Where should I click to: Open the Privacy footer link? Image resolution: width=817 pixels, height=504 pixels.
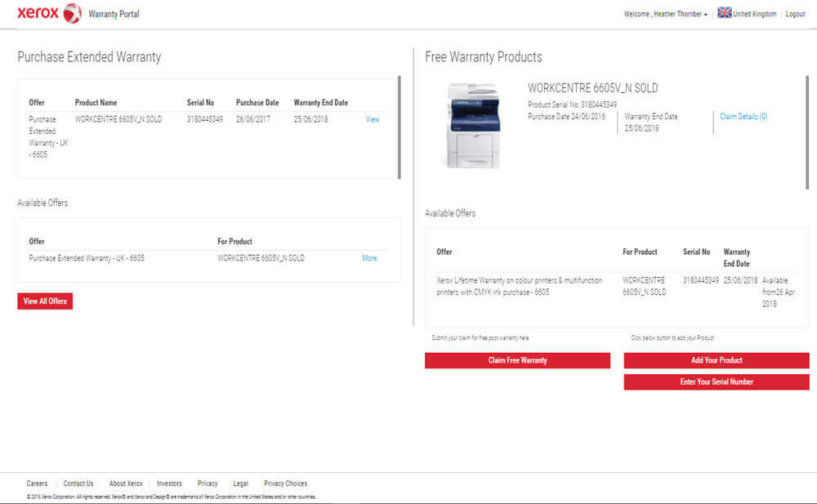[x=208, y=484]
